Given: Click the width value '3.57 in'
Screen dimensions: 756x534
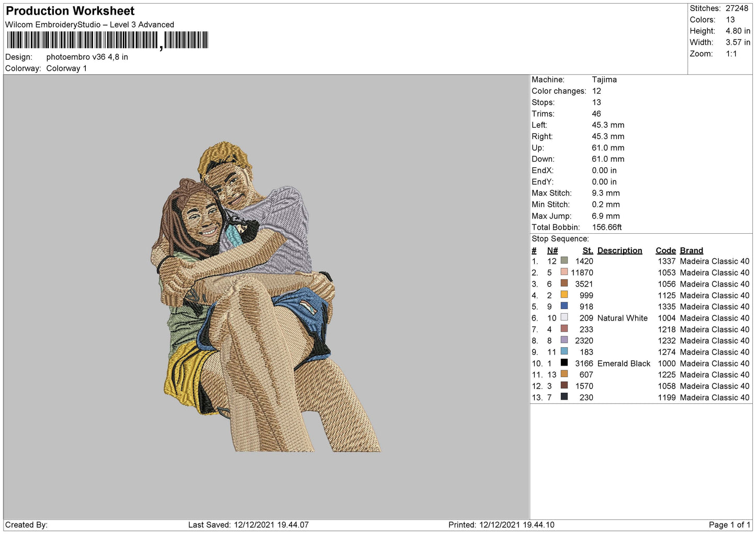Looking at the screenshot, I should 738,42.
